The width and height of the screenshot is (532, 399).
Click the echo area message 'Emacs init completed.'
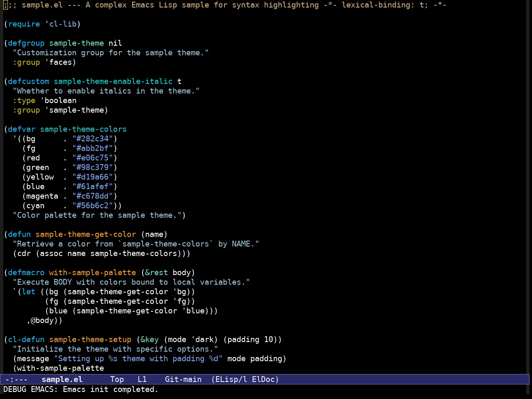coord(111,389)
